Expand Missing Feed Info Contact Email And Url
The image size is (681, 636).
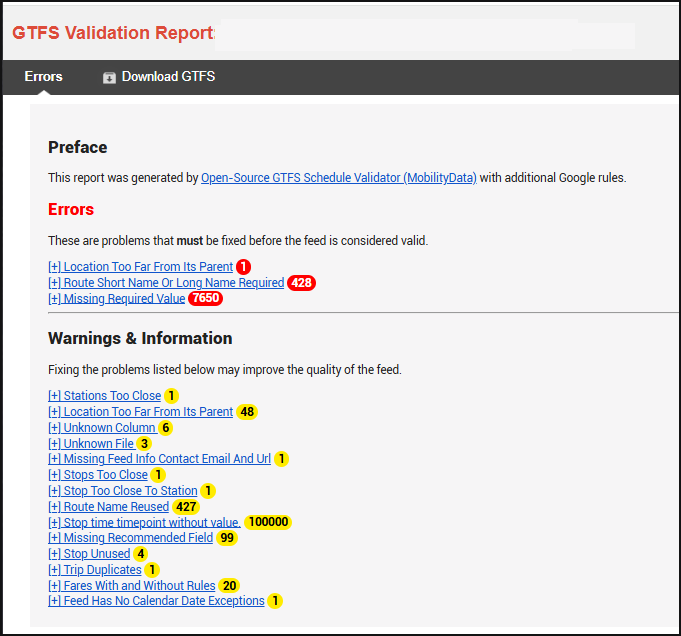[x=159, y=459]
